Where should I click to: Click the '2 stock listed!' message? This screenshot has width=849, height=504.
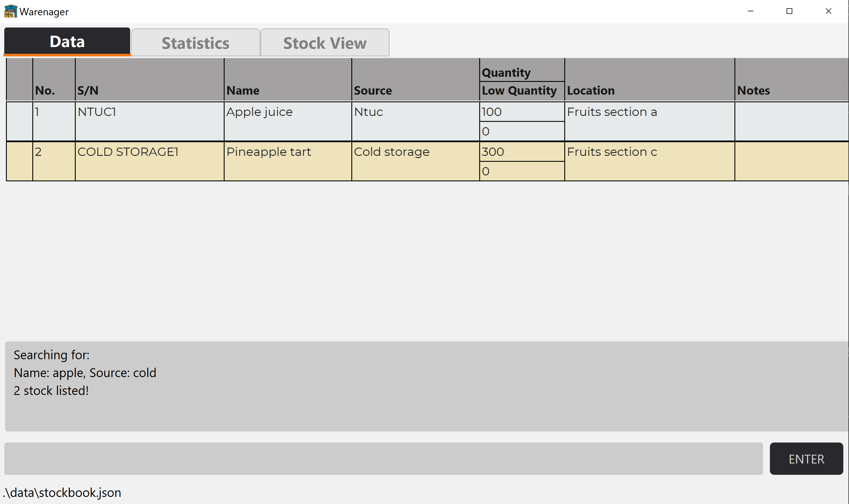coord(51,391)
